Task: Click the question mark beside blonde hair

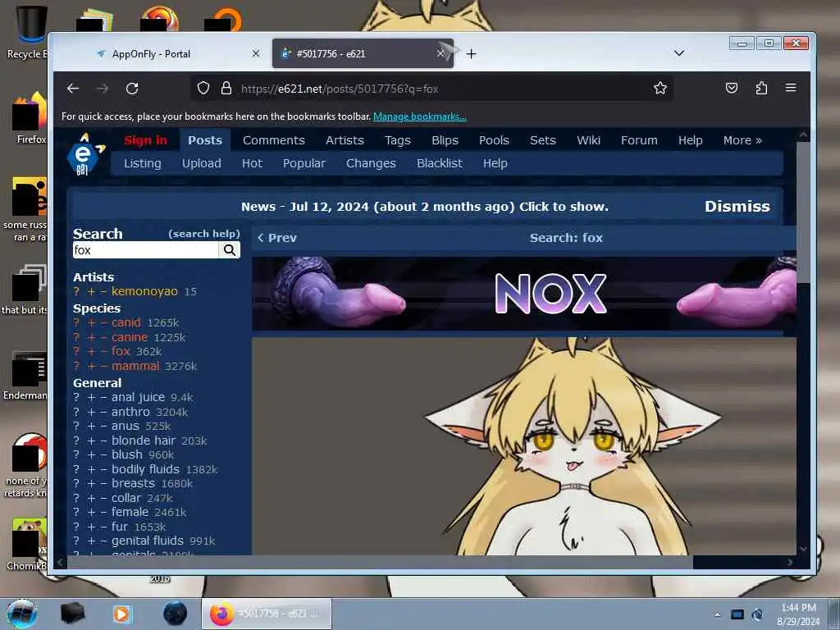Action: [76, 441]
